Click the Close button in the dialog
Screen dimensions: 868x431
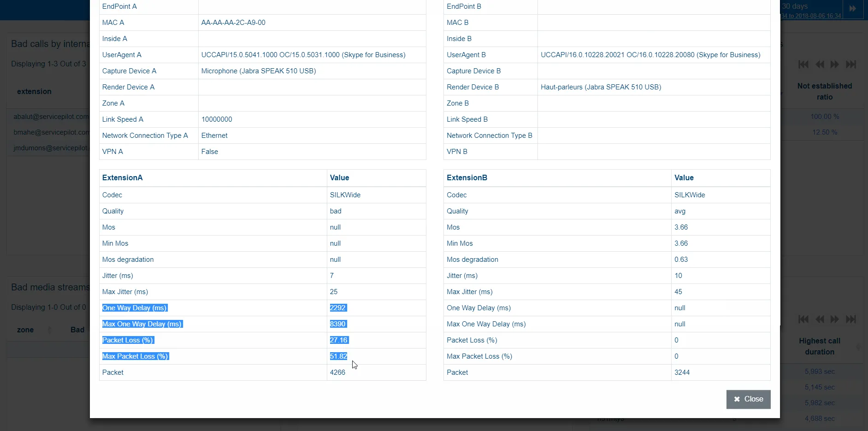pos(748,399)
